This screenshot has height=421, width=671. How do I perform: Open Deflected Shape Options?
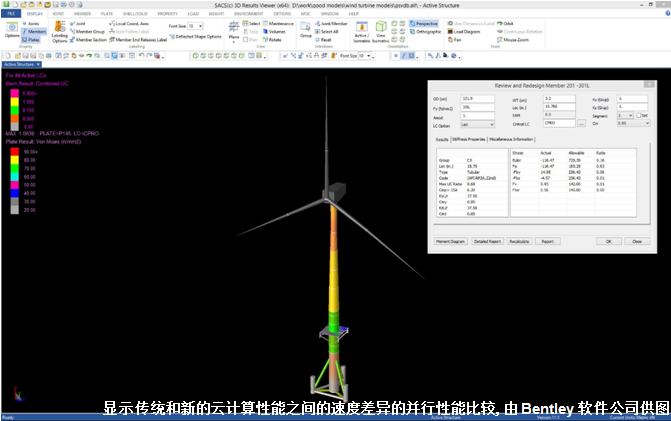[x=195, y=37]
